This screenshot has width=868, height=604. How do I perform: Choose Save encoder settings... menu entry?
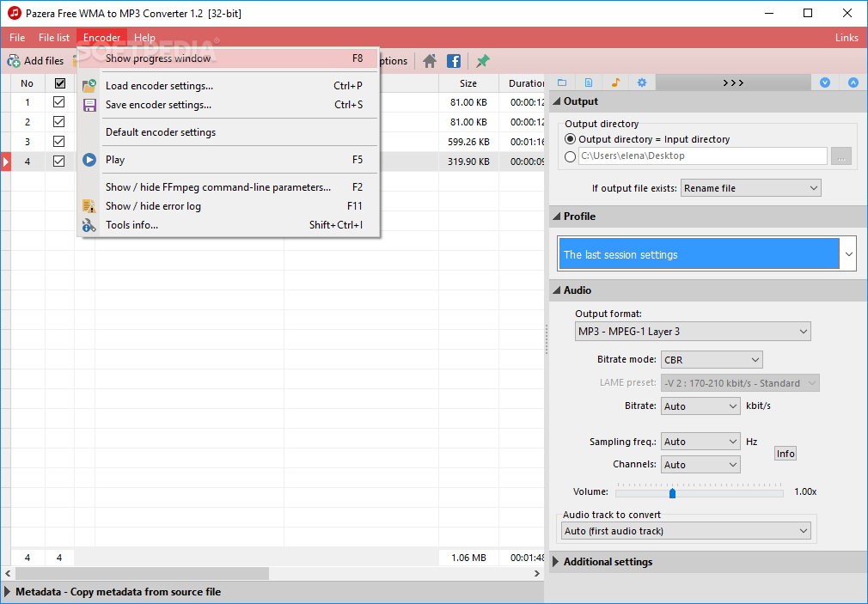228,105
